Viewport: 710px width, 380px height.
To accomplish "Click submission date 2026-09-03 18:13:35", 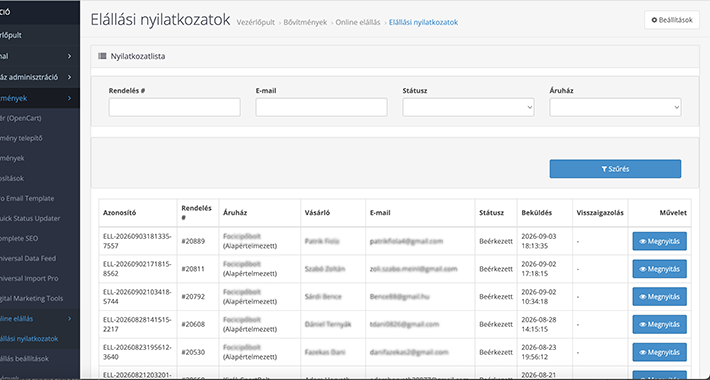I will pos(539,241).
